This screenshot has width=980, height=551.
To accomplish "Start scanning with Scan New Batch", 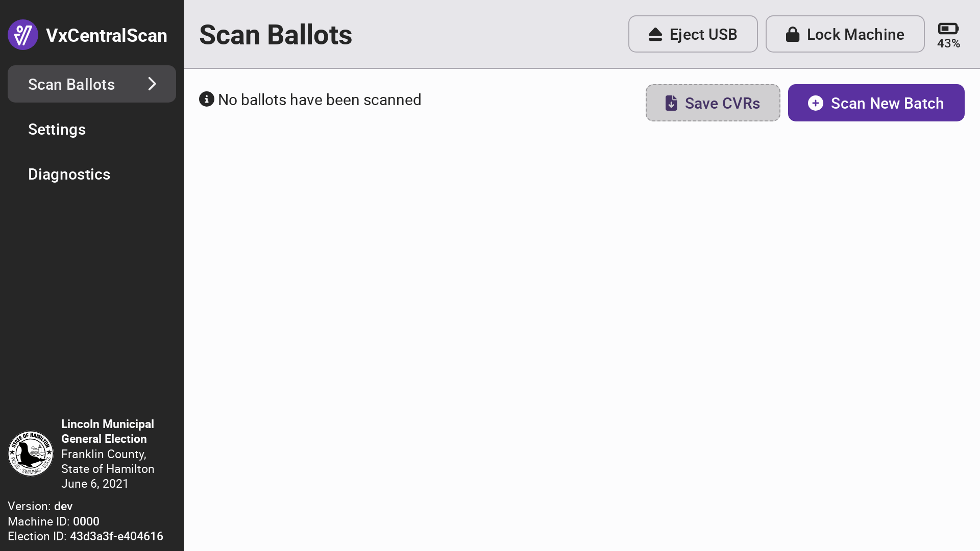I will (876, 103).
